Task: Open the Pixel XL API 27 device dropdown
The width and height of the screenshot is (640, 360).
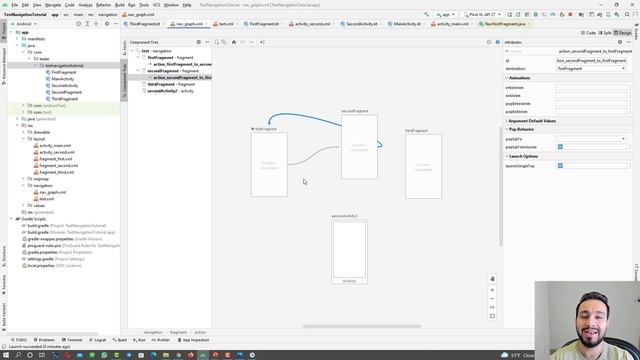Action: [x=482, y=14]
